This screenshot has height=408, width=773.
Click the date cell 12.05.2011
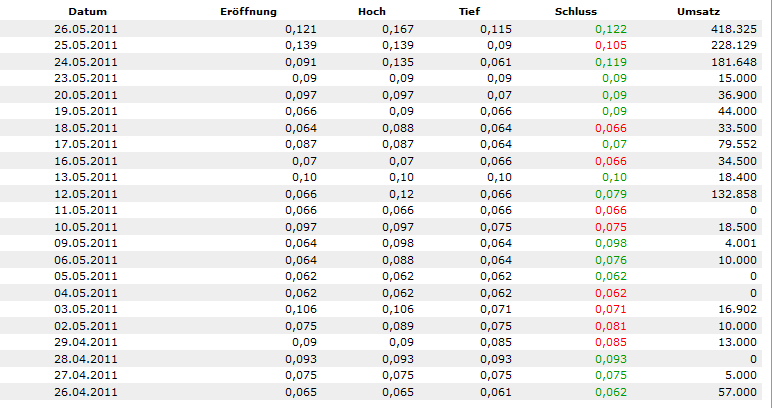click(86, 194)
